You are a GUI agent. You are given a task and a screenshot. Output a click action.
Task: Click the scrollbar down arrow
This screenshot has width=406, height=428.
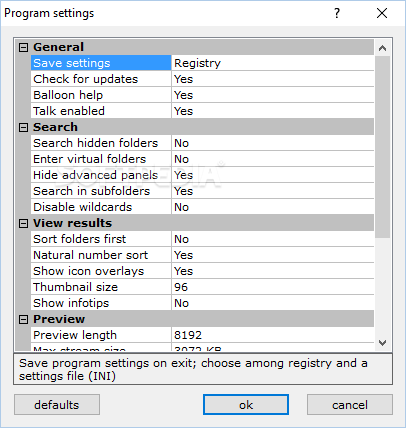click(x=382, y=342)
